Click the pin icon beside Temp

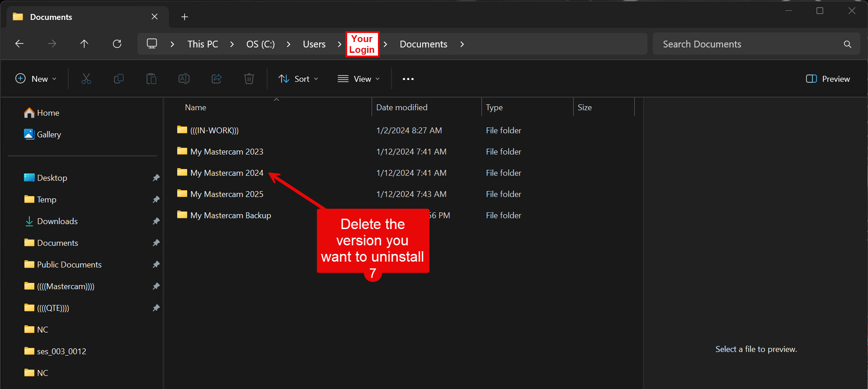[x=156, y=200]
